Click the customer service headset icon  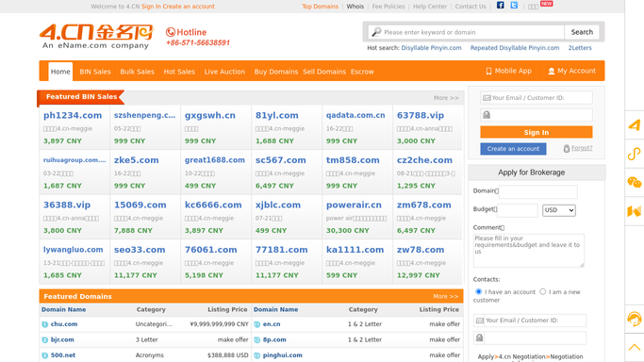[635, 319]
